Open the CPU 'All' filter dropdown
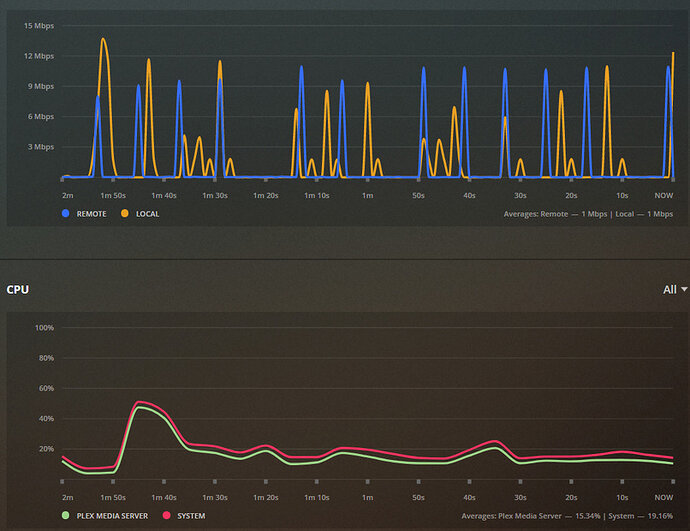 click(x=675, y=289)
